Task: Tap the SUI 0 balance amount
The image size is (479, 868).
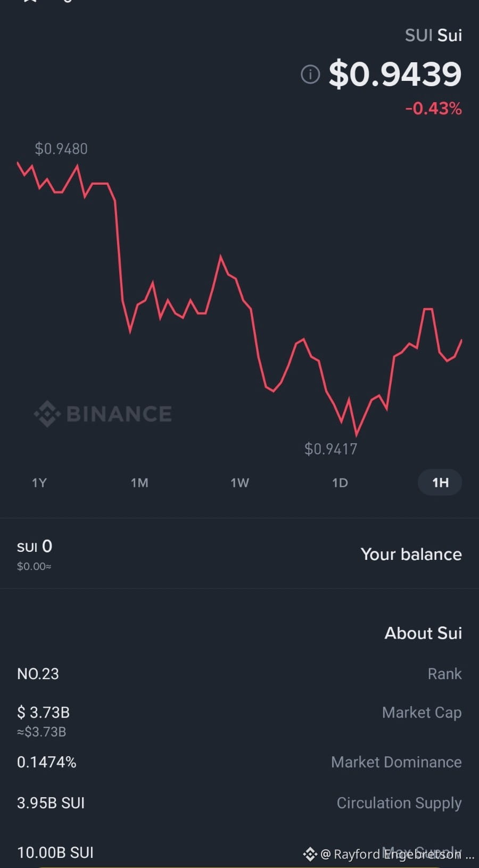Action: (x=35, y=546)
